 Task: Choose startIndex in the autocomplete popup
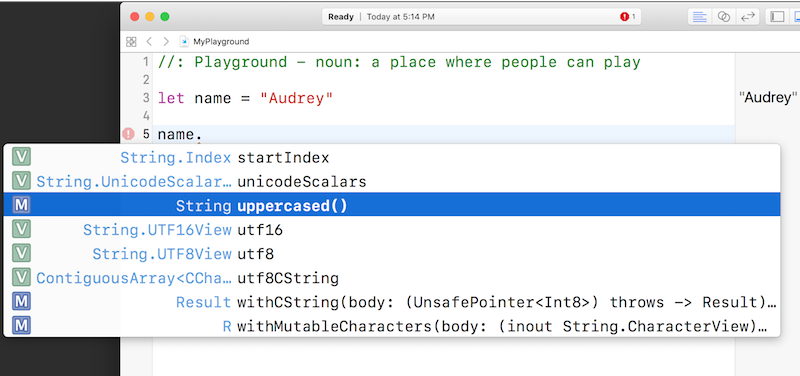(392, 158)
